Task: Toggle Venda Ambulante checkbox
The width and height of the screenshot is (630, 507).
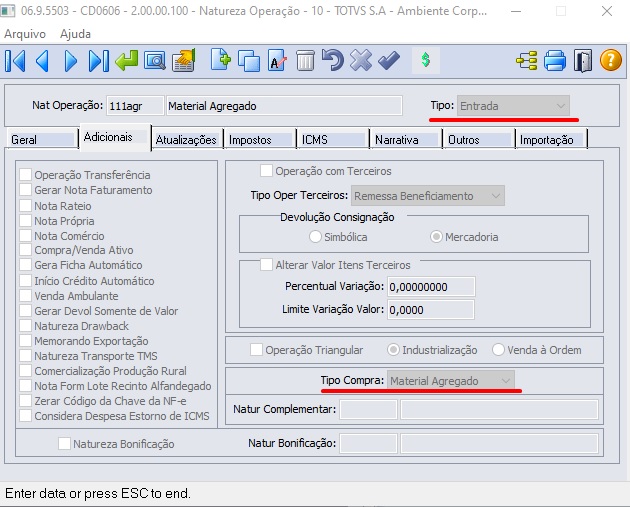Action: click(25, 296)
